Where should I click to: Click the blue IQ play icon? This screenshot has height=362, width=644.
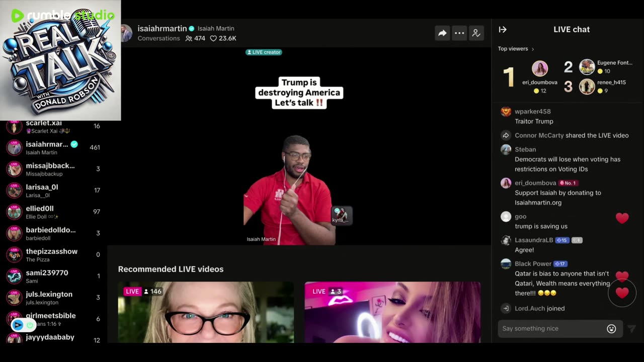click(x=18, y=325)
